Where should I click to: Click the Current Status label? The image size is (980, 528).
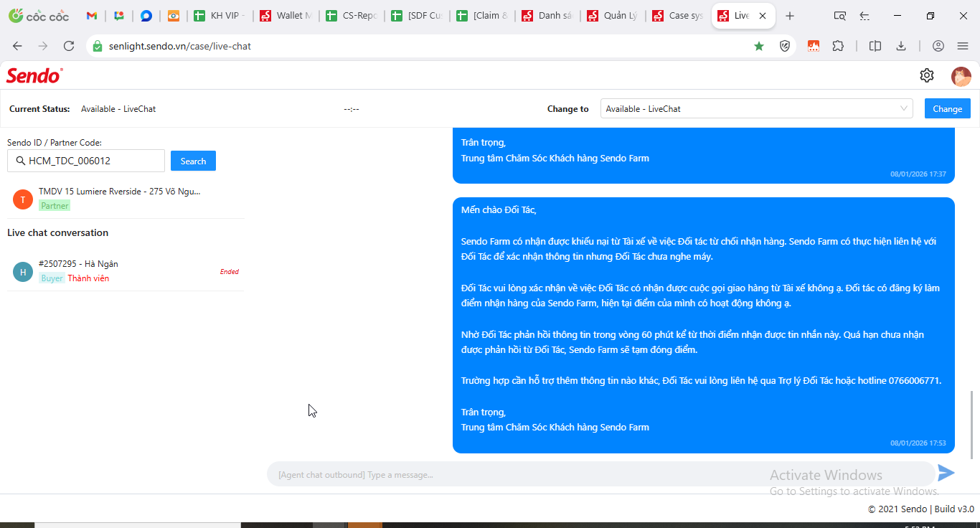click(39, 109)
